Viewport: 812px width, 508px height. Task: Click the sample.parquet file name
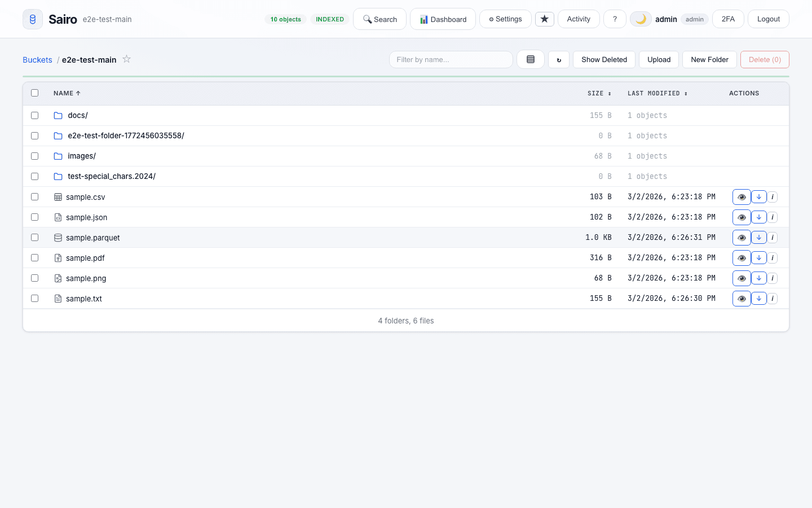tap(93, 238)
